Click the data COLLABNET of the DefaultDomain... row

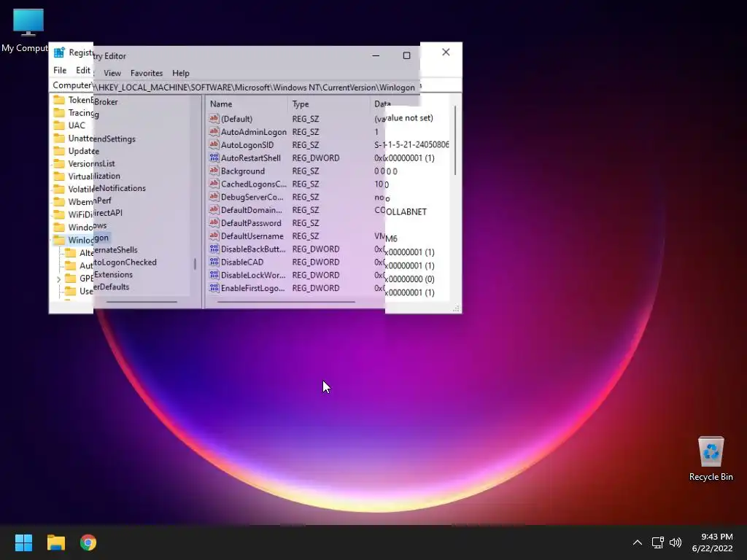400,211
